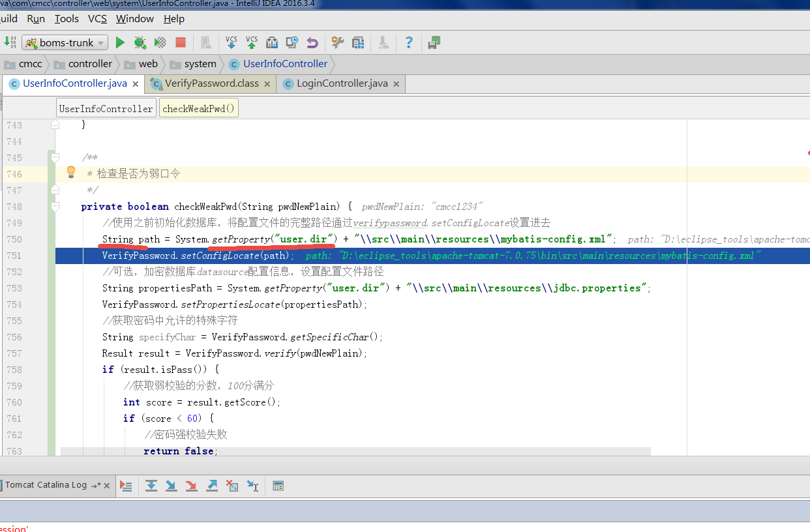The height and width of the screenshot is (532, 810).
Task: Click the checkWeakPwd() editor breadcrumb
Action: (199, 109)
